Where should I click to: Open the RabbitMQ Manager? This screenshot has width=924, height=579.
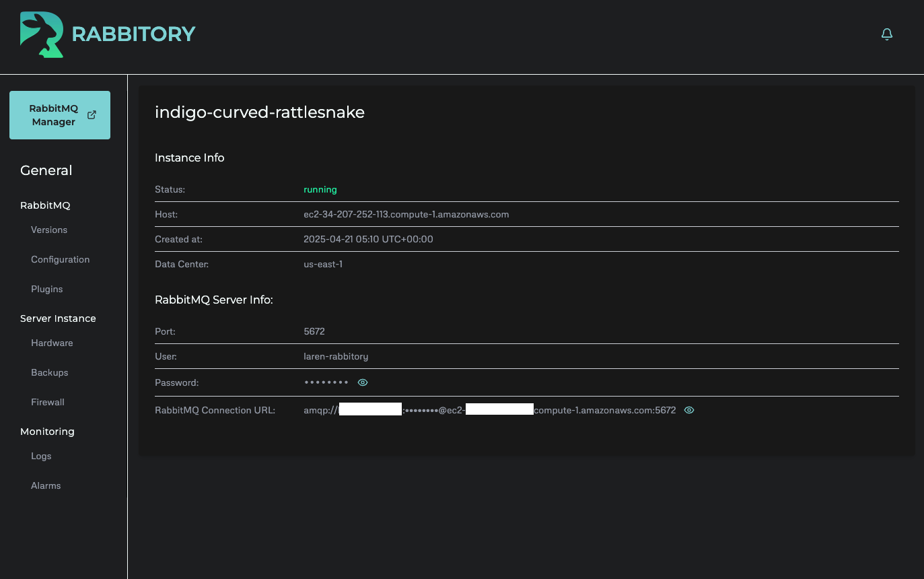pos(54,114)
